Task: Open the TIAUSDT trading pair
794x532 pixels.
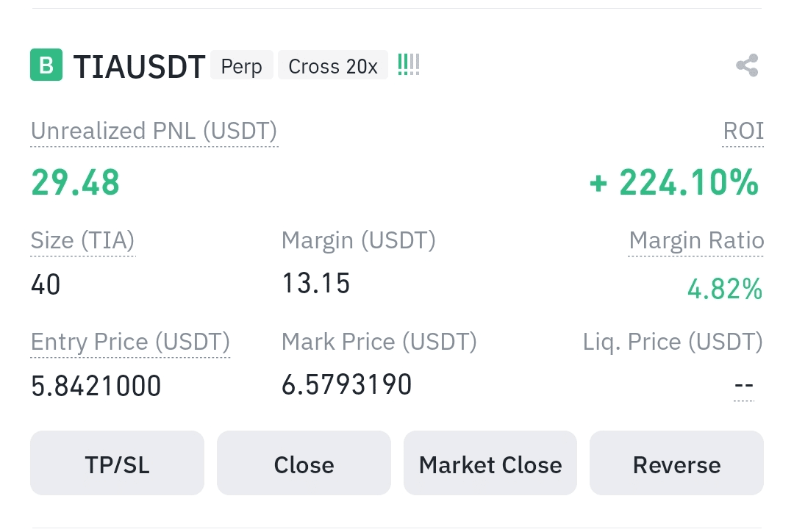Action: coord(139,67)
